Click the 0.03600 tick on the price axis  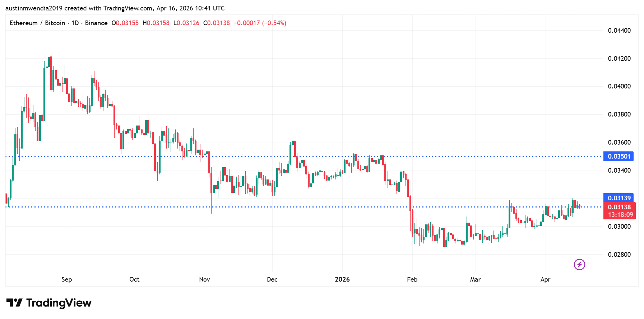pos(619,142)
